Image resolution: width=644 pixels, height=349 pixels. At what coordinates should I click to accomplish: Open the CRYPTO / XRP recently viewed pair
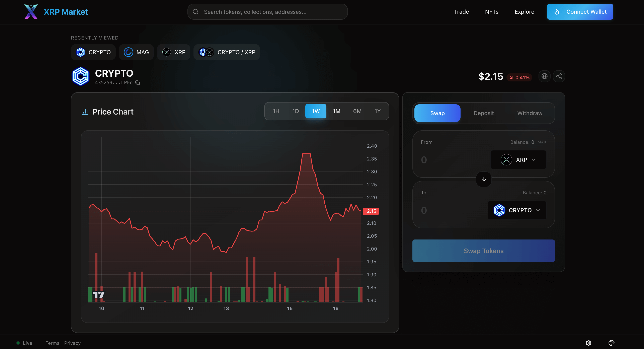coord(227,52)
